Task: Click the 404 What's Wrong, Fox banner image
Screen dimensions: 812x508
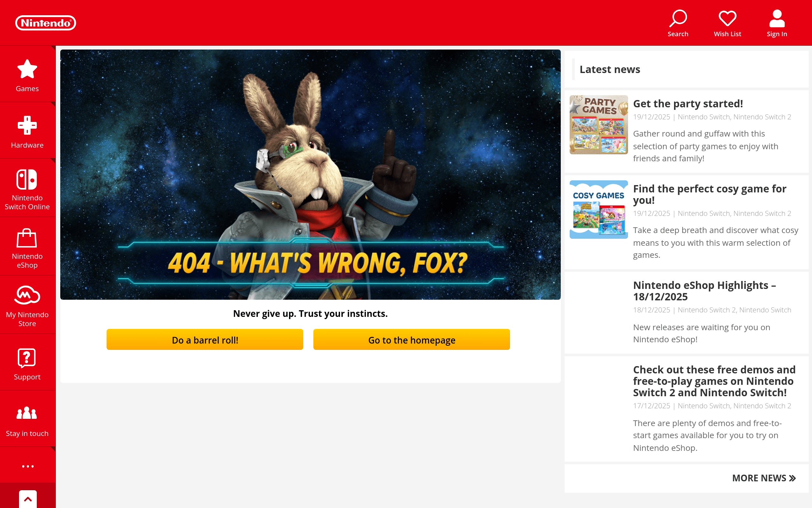Action: pyautogui.click(x=311, y=174)
